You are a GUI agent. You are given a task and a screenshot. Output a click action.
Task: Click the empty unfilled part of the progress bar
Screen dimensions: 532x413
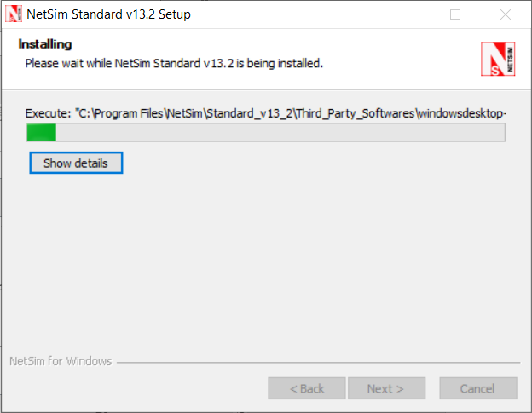pos(281,132)
